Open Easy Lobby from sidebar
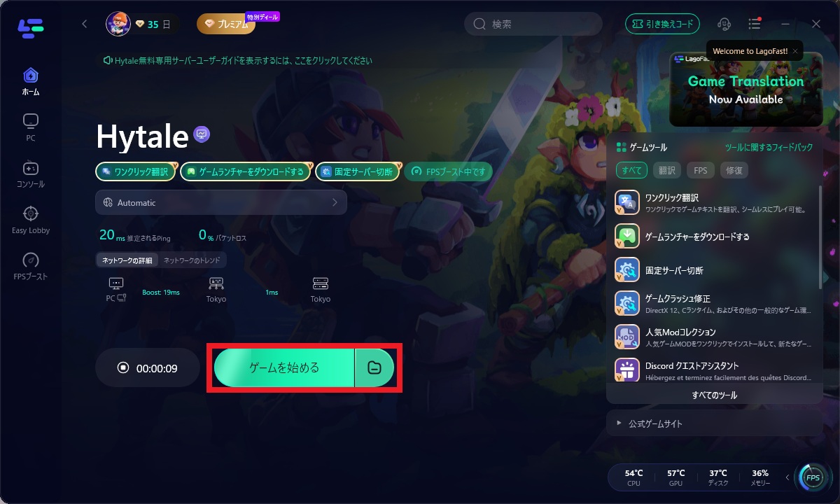The height and width of the screenshot is (504, 840). coord(30,220)
